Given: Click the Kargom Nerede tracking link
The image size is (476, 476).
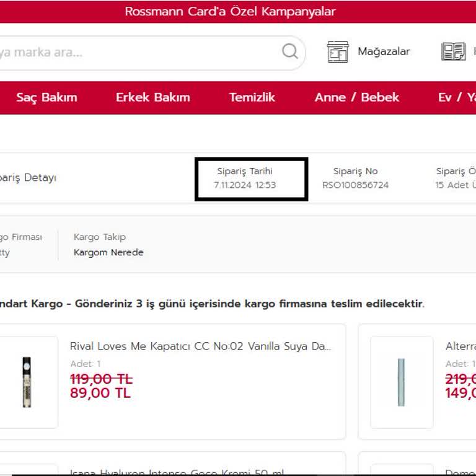Looking at the screenshot, I should point(108,252).
